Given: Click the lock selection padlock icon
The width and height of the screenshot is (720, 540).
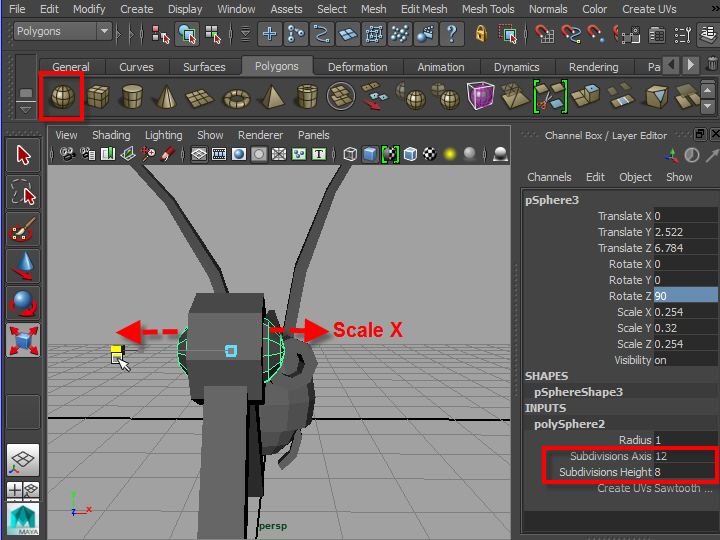Looking at the screenshot, I should 481,34.
